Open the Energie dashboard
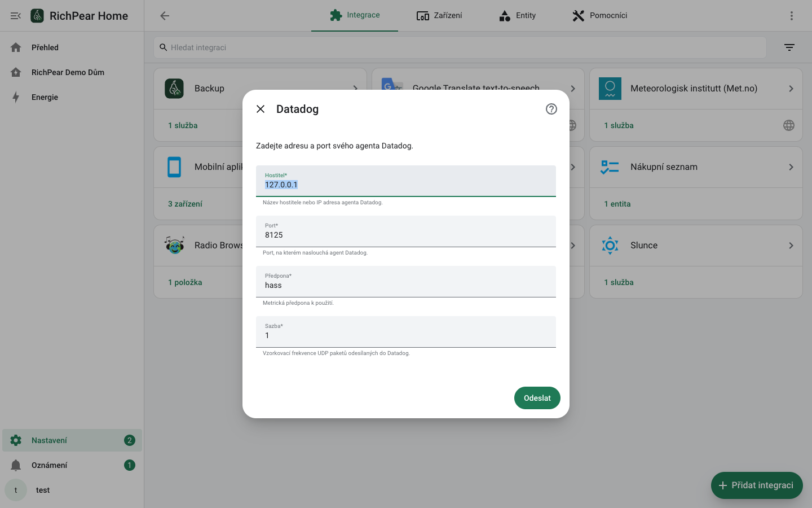Viewport: 812px width, 508px height. [72, 97]
